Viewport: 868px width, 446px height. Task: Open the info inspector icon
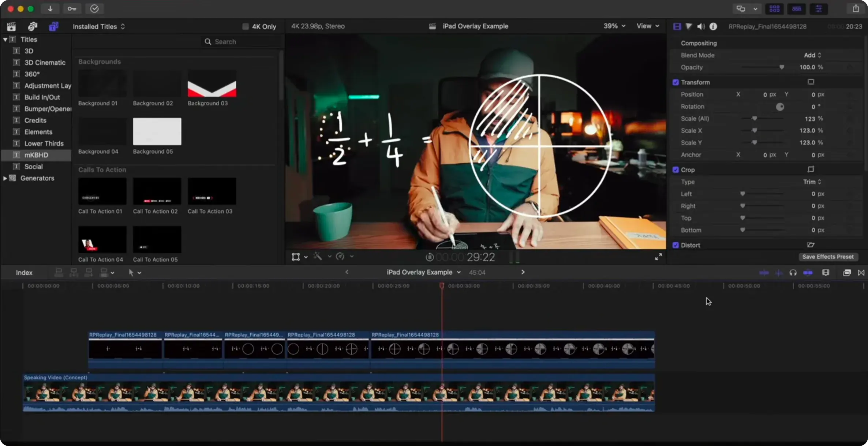tap(713, 26)
